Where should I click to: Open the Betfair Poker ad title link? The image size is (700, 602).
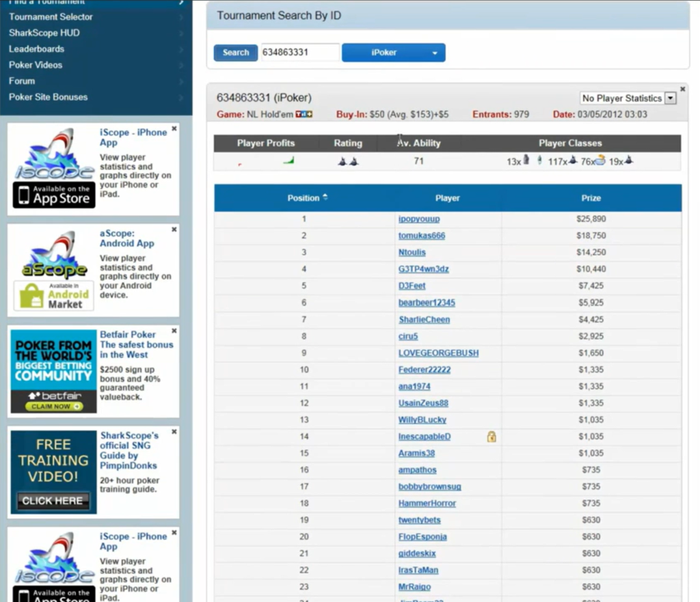coord(136,344)
